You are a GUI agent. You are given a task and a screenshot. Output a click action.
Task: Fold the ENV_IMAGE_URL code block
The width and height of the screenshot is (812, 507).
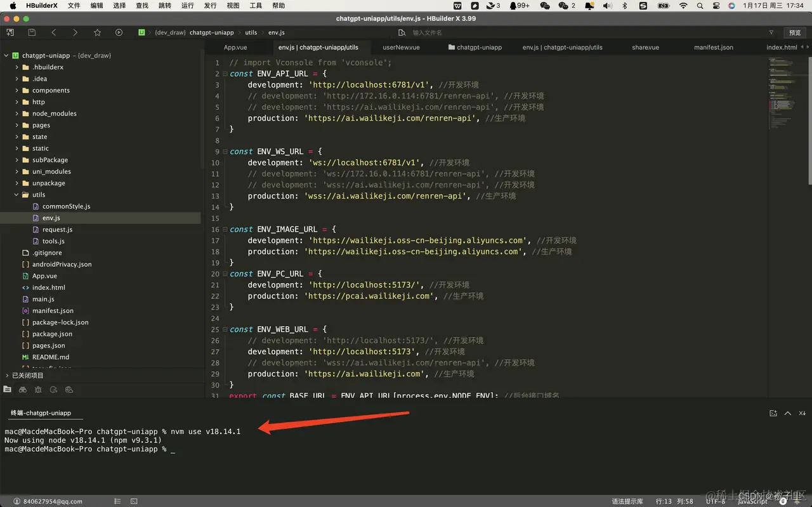tap(225, 229)
